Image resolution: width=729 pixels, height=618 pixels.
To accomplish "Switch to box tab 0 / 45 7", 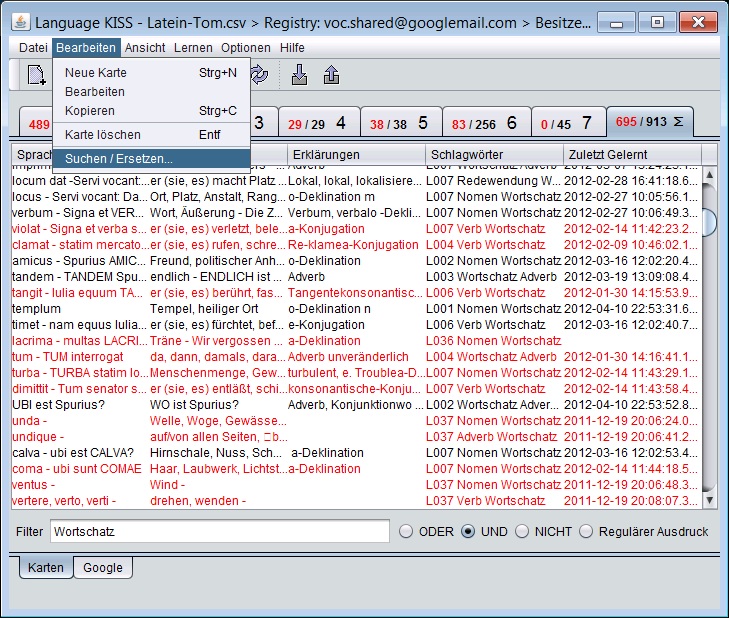I will (568, 123).
